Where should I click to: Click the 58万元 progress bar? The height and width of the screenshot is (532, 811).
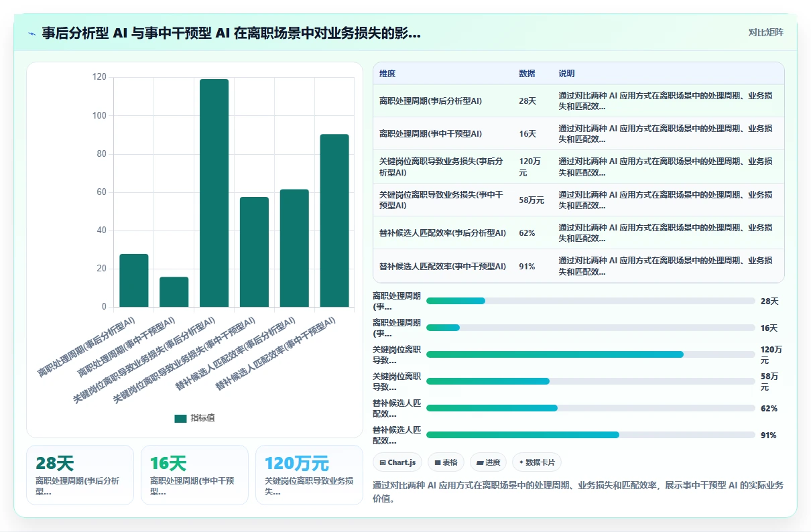point(590,381)
